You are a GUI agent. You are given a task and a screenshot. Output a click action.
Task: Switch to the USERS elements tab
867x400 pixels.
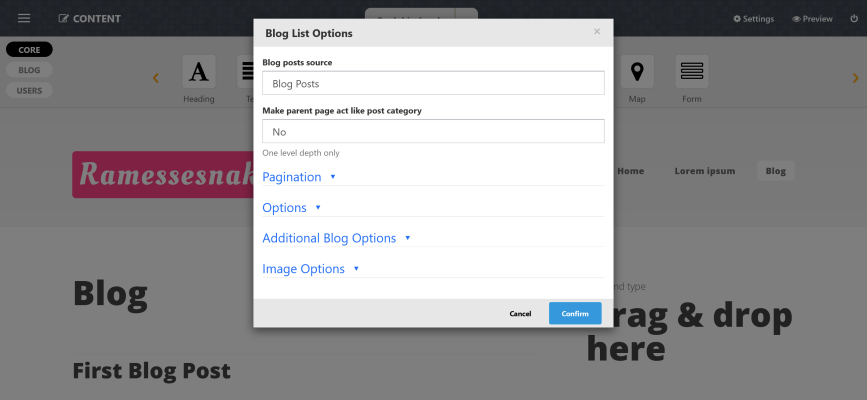29,90
